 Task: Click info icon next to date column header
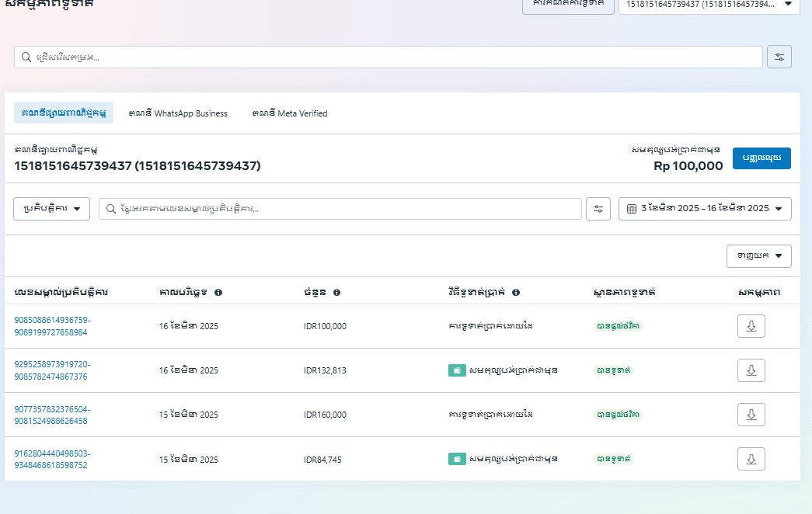pos(218,293)
